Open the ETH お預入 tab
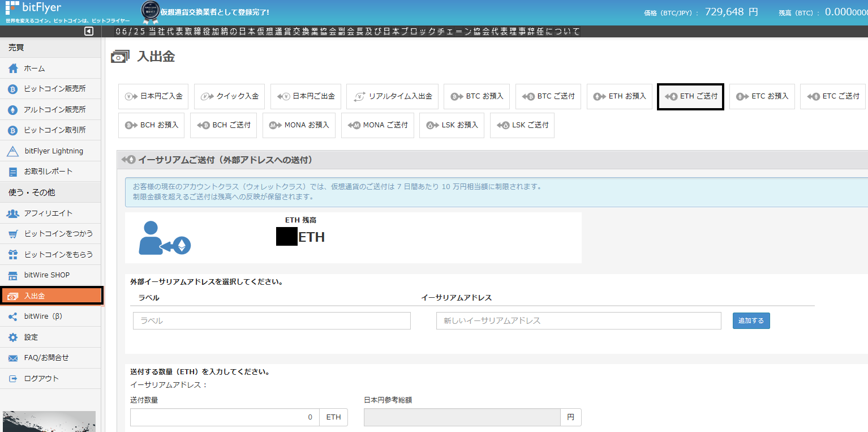This screenshot has width=868, height=432. (x=620, y=96)
